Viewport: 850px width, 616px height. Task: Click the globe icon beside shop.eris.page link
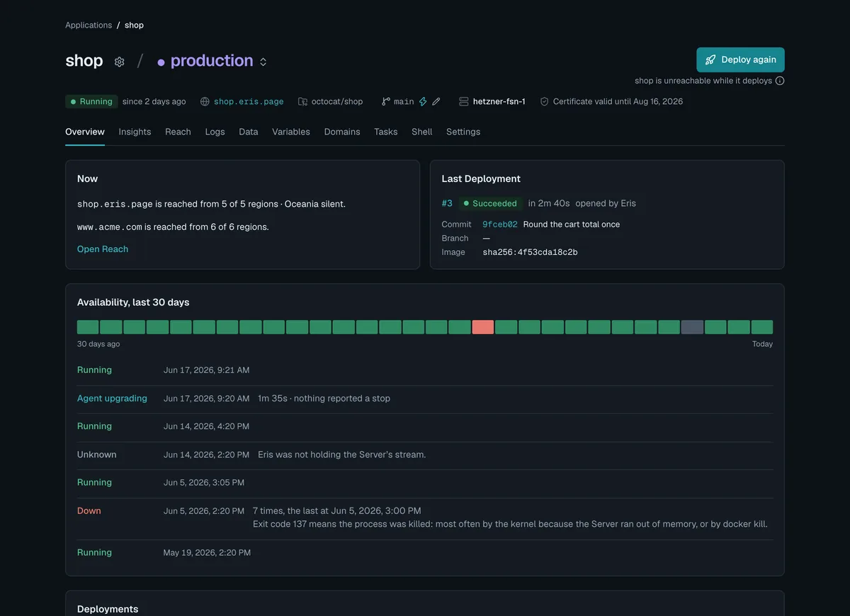[x=205, y=102]
